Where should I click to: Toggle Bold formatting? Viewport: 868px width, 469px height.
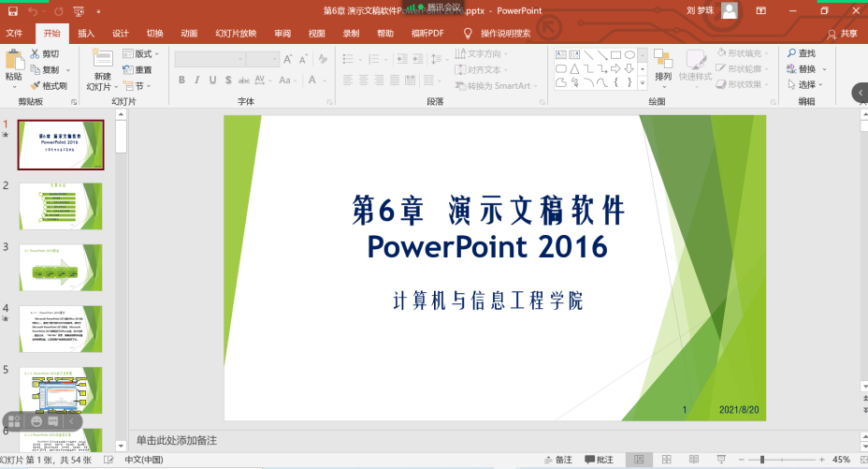click(x=181, y=81)
